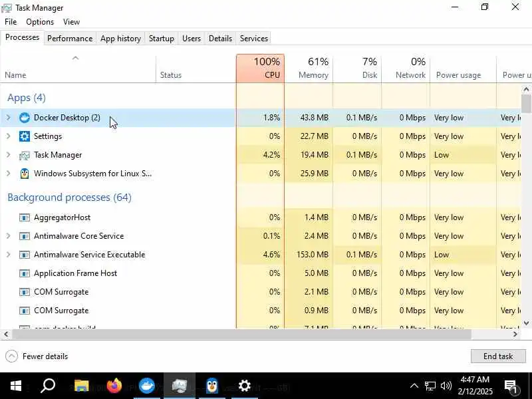This screenshot has height=399, width=532.
Task: Expand the Docker Desktop (2) process group
Action: tap(9, 118)
